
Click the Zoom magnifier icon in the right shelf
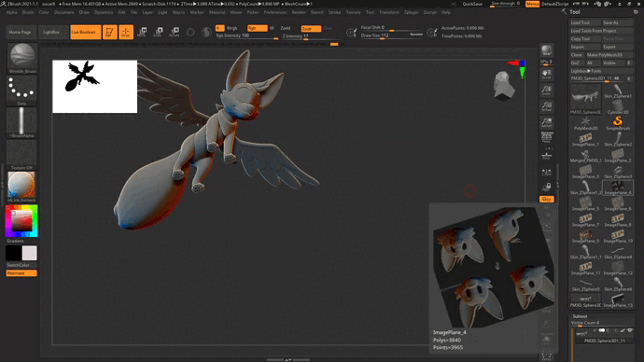click(546, 90)
